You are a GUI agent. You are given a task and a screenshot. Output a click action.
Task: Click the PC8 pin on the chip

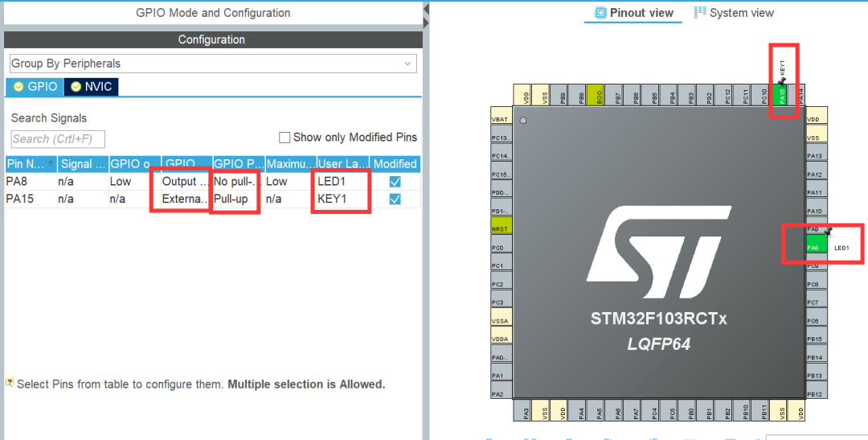tap(817, 281)
